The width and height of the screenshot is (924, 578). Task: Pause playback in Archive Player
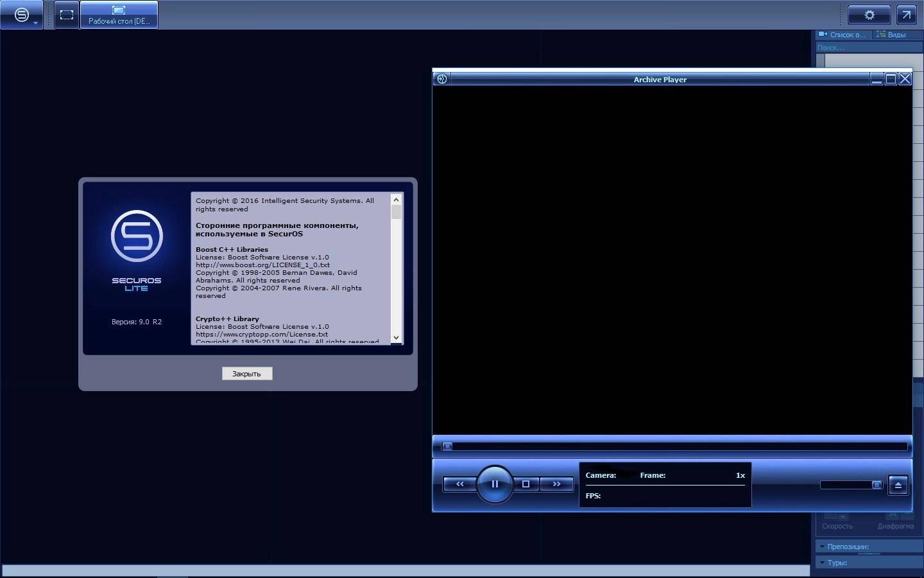click(x=495, y=484)
